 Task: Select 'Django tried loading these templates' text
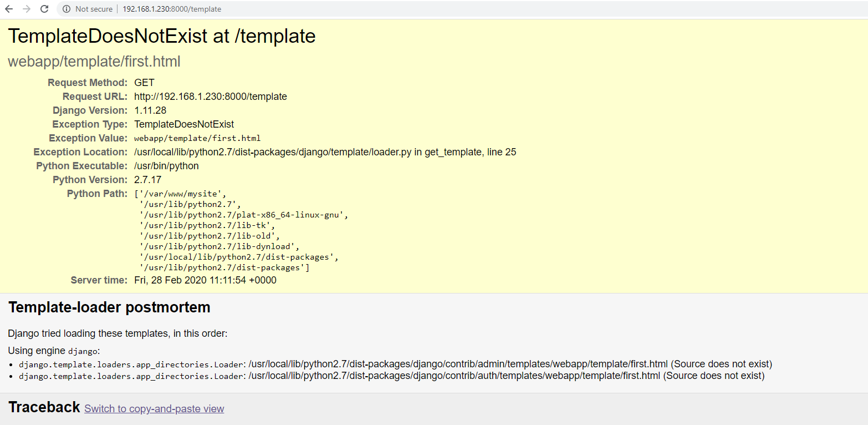coord(118,333)
